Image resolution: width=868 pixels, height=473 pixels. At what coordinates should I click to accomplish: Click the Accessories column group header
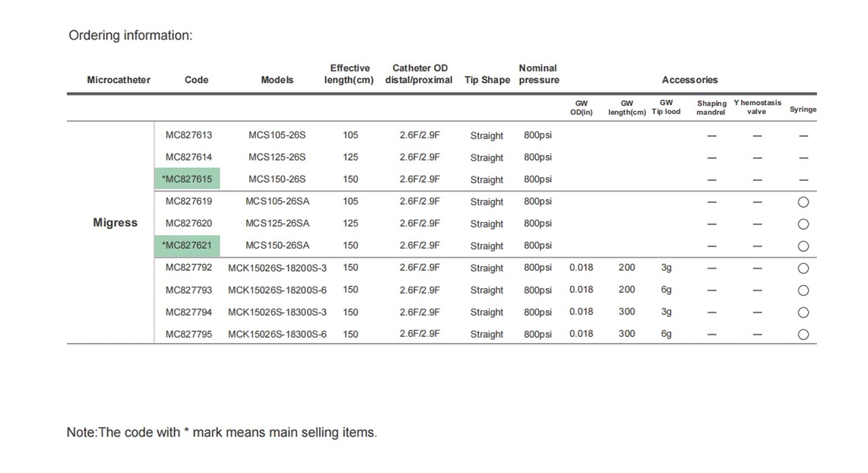[x=689, y=80]
